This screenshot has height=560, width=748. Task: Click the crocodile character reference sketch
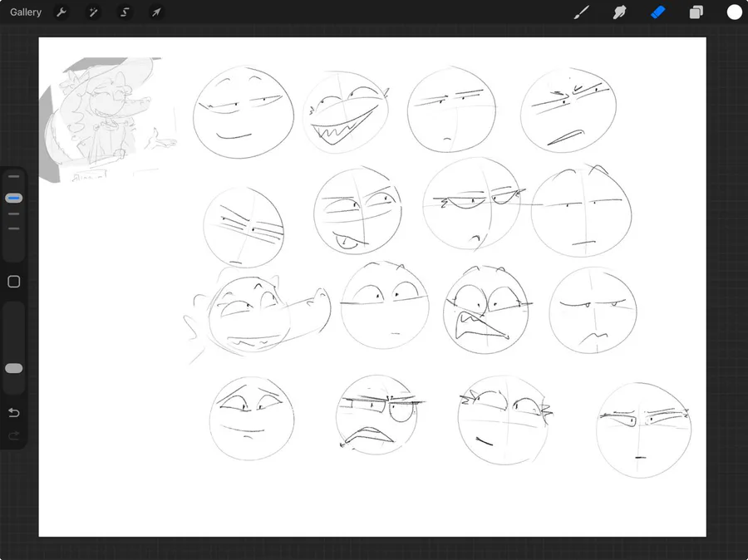pos(108,120)
